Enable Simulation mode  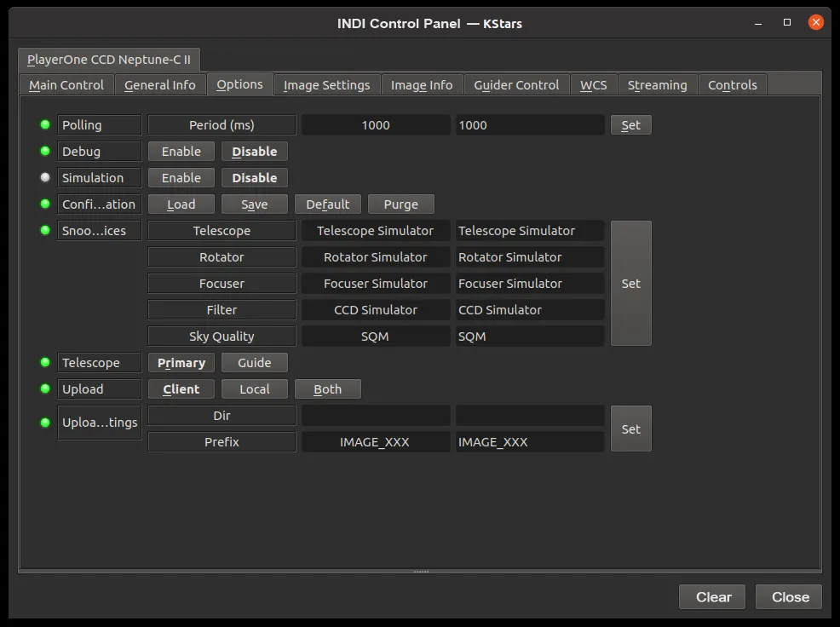click(181, 177)
